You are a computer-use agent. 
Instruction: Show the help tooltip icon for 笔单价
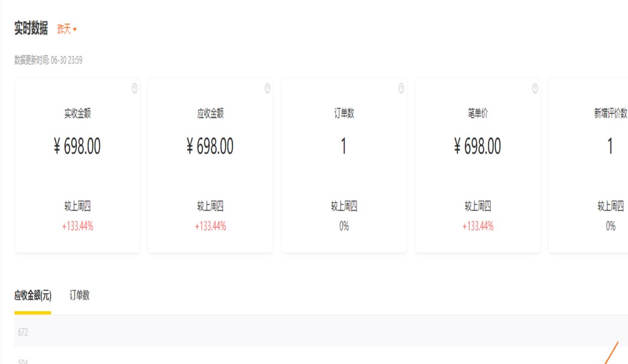click(x=535, y=88)
